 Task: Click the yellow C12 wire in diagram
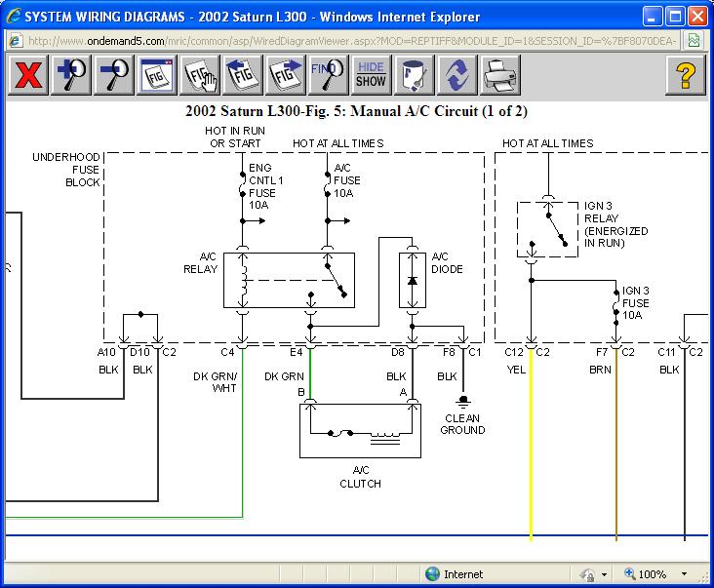[531, 449]
